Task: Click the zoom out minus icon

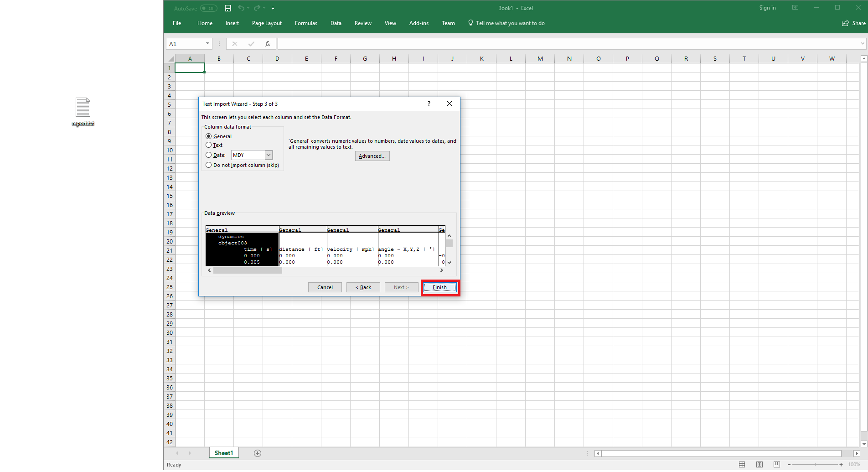Action: (789, 464)
